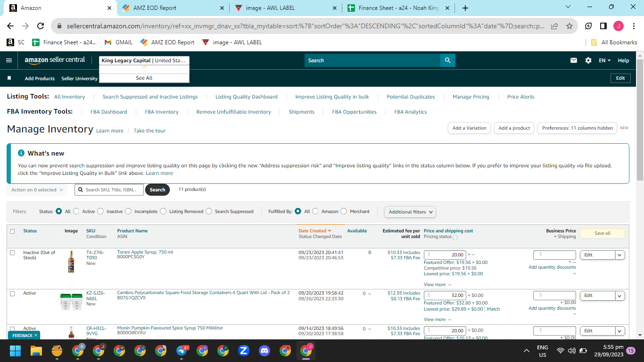Open Discord from the taskbar
Image resolution: width=644 pixels, height=362 pixels.
coord(264,351)
